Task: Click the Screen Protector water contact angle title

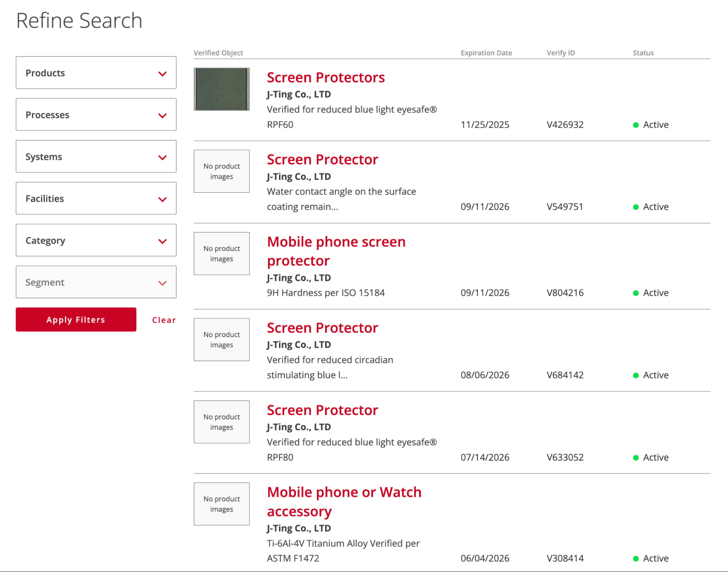Action: coord(322,160)
